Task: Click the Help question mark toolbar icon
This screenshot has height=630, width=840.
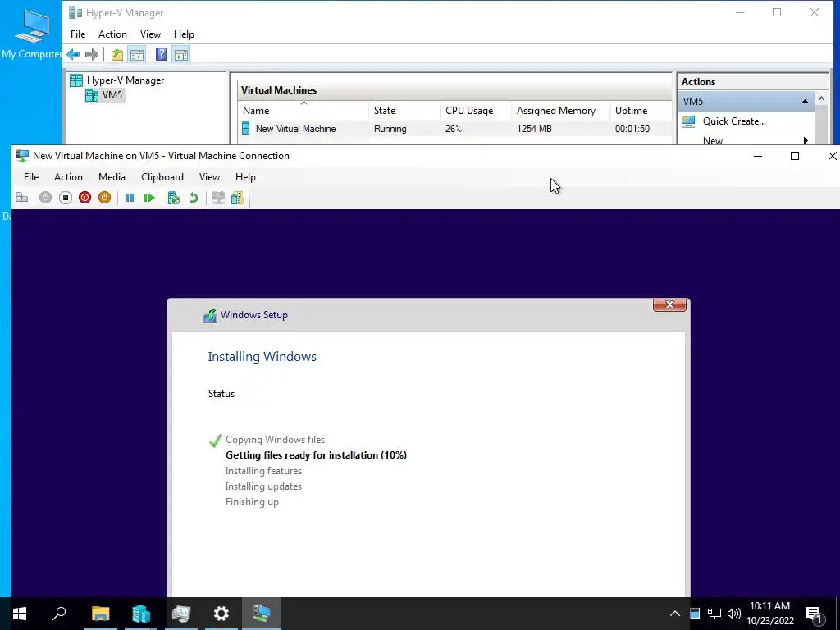Action: pos(161,55)
